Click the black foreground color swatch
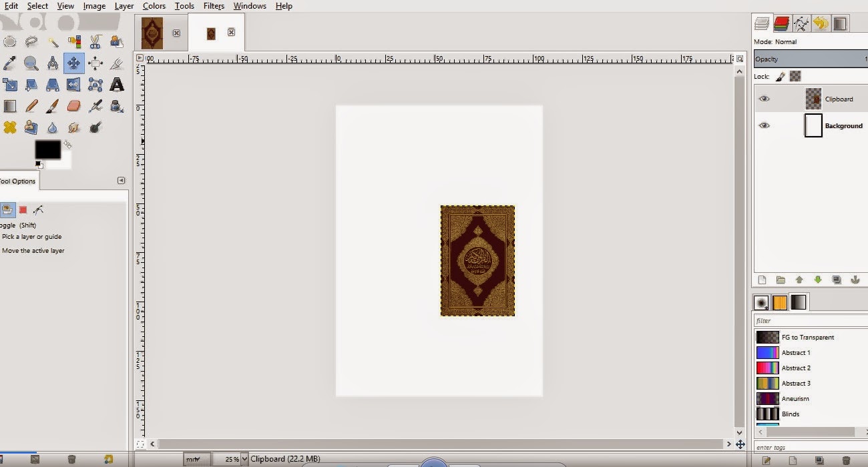 47,149
